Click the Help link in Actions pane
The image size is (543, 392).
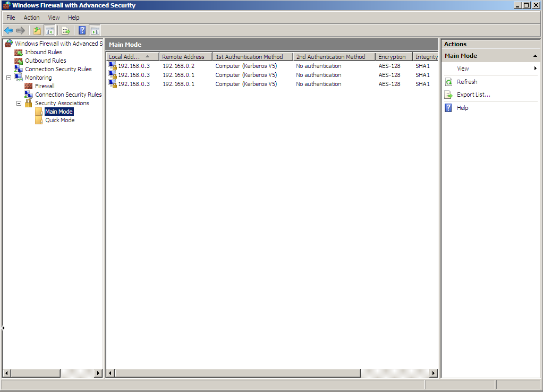click(462, 108)
